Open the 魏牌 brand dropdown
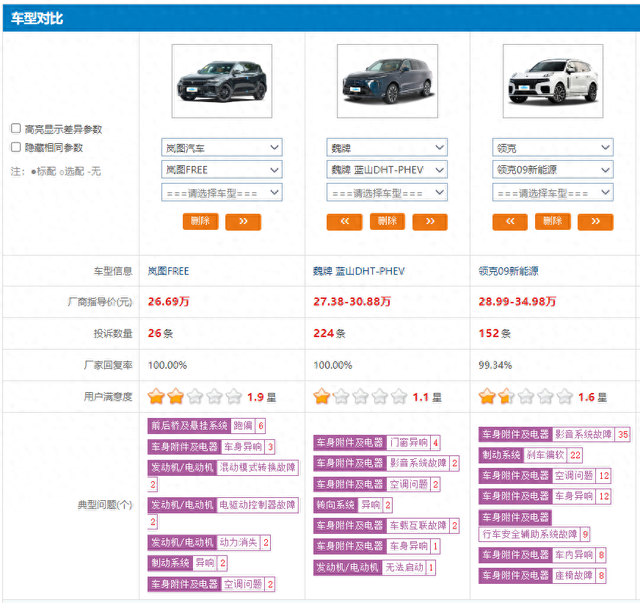640x603 pixels. [387, 147]
